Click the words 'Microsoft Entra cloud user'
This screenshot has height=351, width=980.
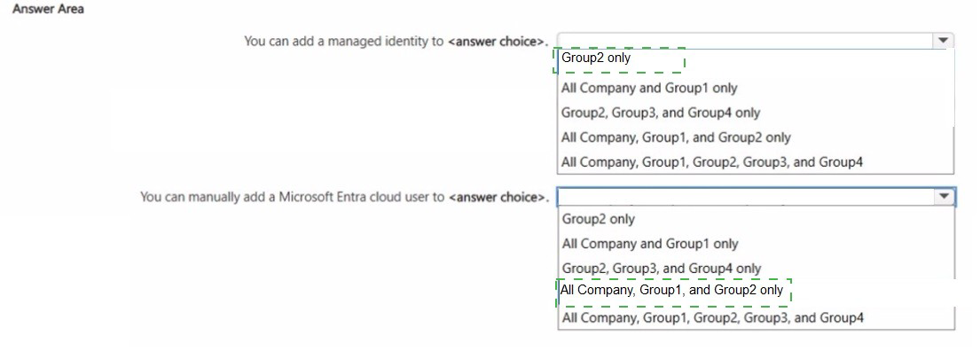click(x=353, y=198)
